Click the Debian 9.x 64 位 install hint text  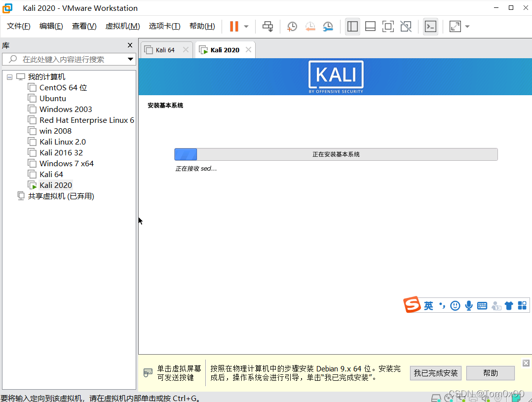pos(305,373)
